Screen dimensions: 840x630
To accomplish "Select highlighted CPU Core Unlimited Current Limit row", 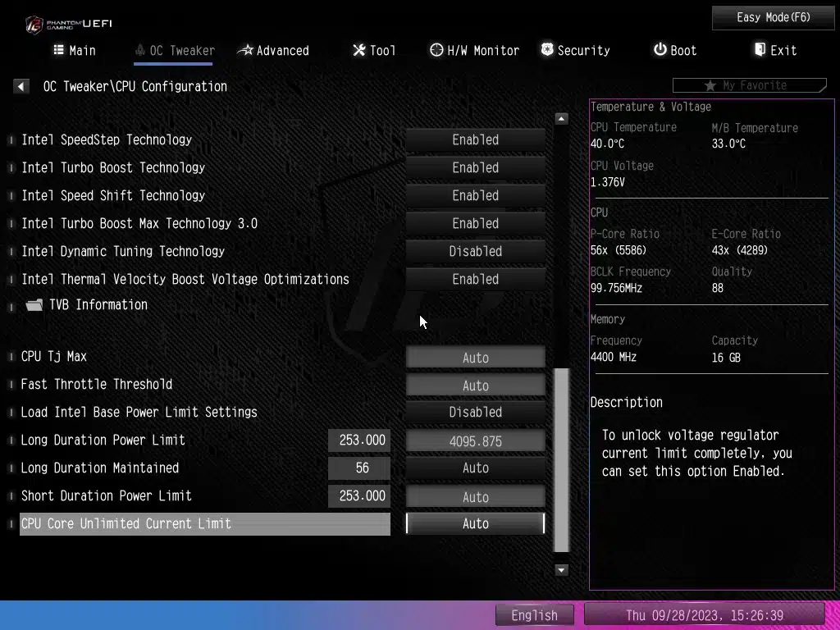I will (205, 523).
